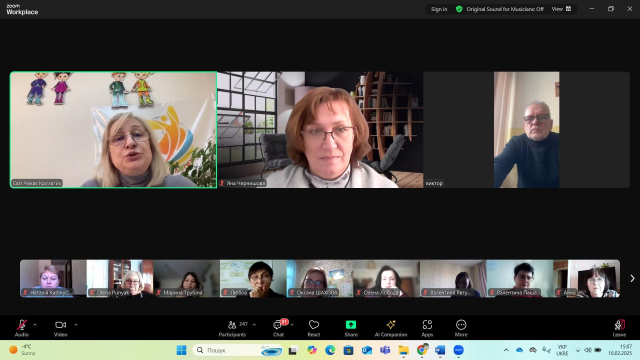Unmute the microphone Audio button

point(22,328)
